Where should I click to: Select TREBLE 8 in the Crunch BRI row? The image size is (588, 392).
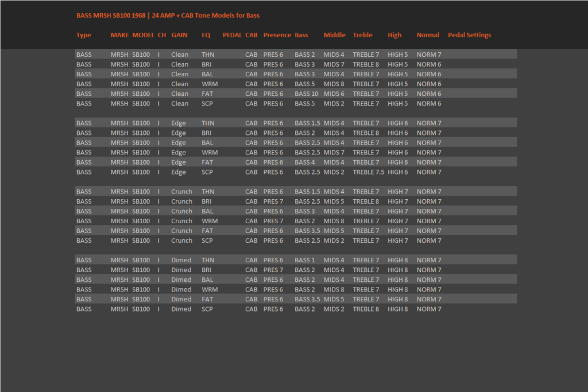point(366,201)
